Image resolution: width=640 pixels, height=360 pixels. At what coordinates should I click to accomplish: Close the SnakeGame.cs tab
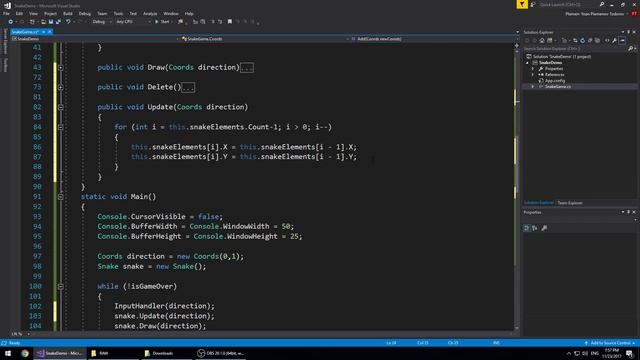50,32
